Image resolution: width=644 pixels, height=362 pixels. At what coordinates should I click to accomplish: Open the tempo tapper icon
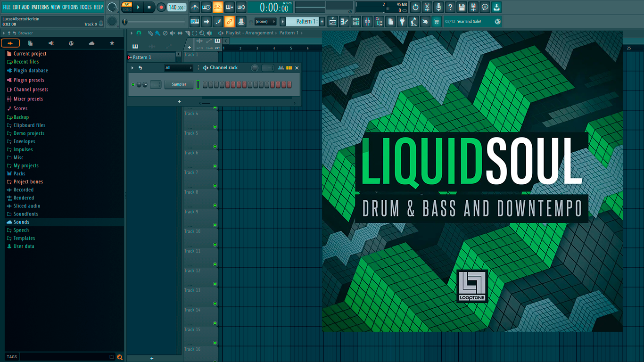point(413,21)
